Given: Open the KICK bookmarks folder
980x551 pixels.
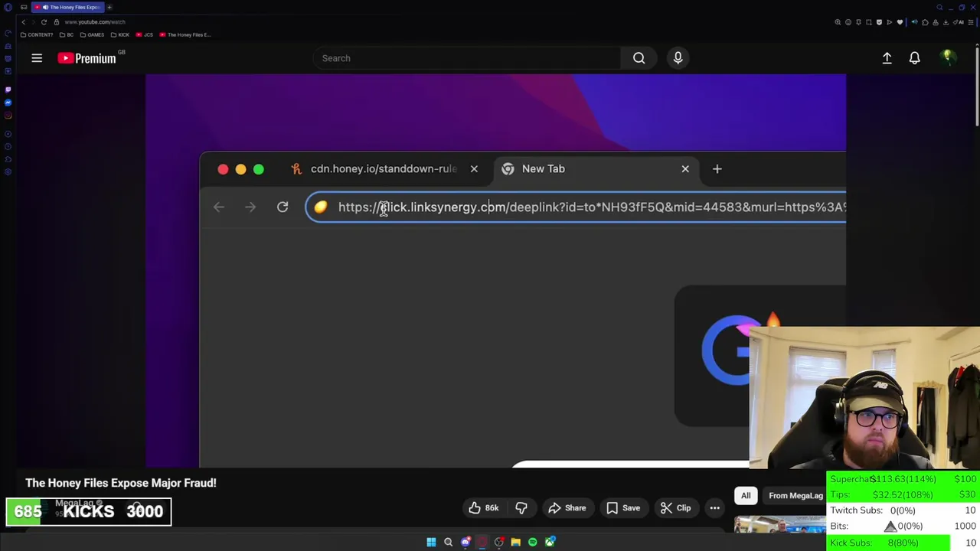Looking at the screenshot, I should 119,34.
